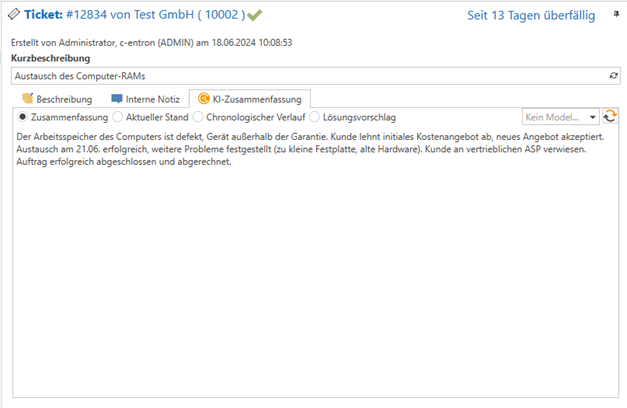The height and width of the screenshot is (408, 627).
Task: Click into the Kurzbeschreibung text field
Action: (x=300, y=76)
